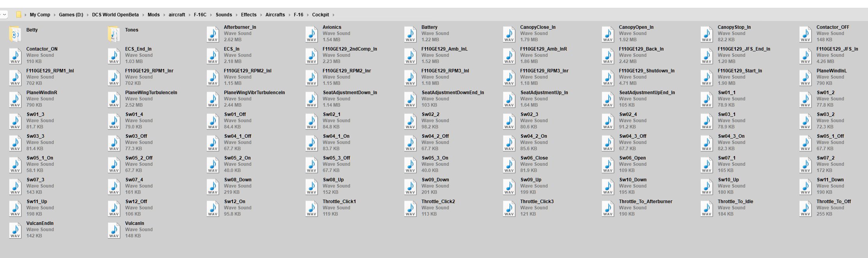Open the Betty folder icon
The width and height of the screenshot is (868, 258).
click(15, 34)
